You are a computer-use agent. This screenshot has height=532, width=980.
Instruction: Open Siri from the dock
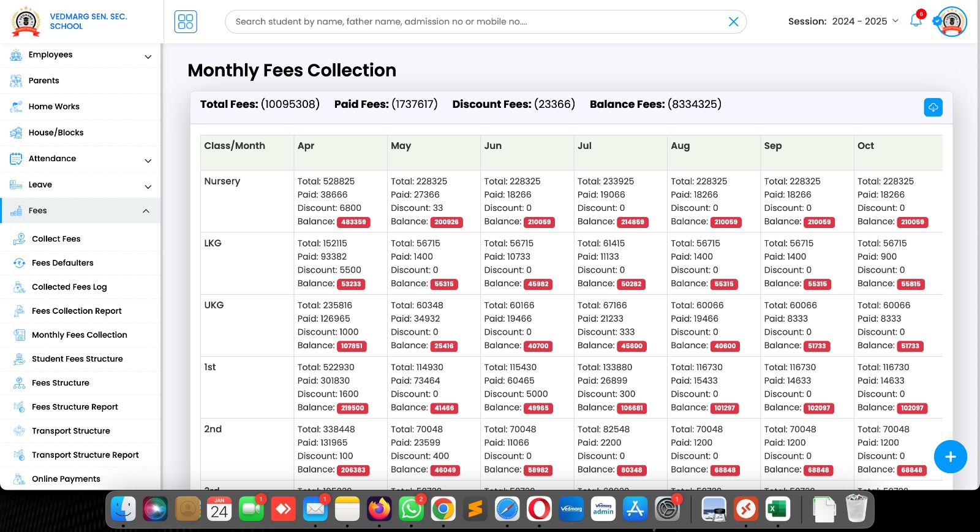(x=156, y=509)
